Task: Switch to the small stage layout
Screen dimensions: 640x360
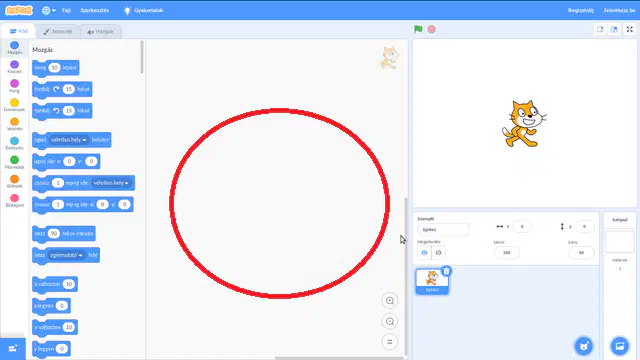Action: [600, 29]
